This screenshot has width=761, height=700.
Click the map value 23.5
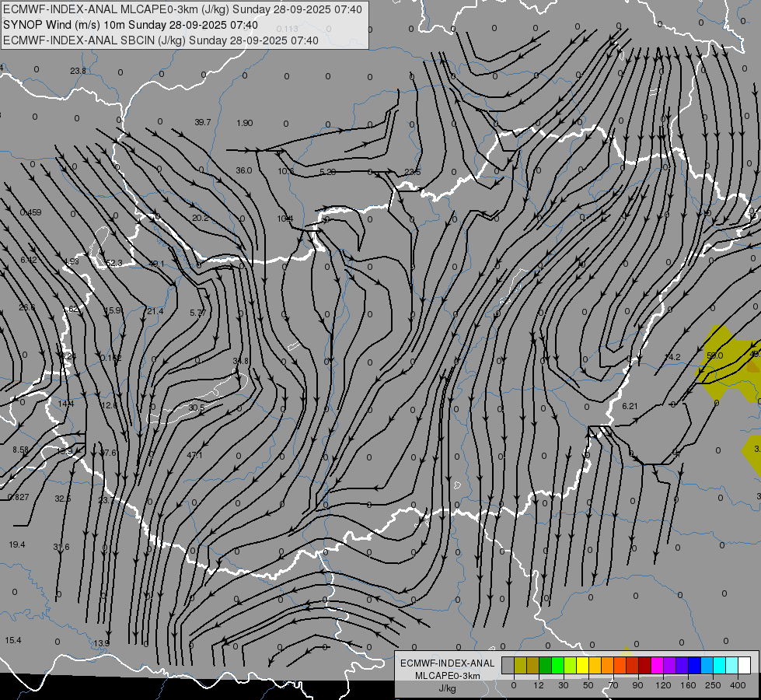tap(413, 172)
